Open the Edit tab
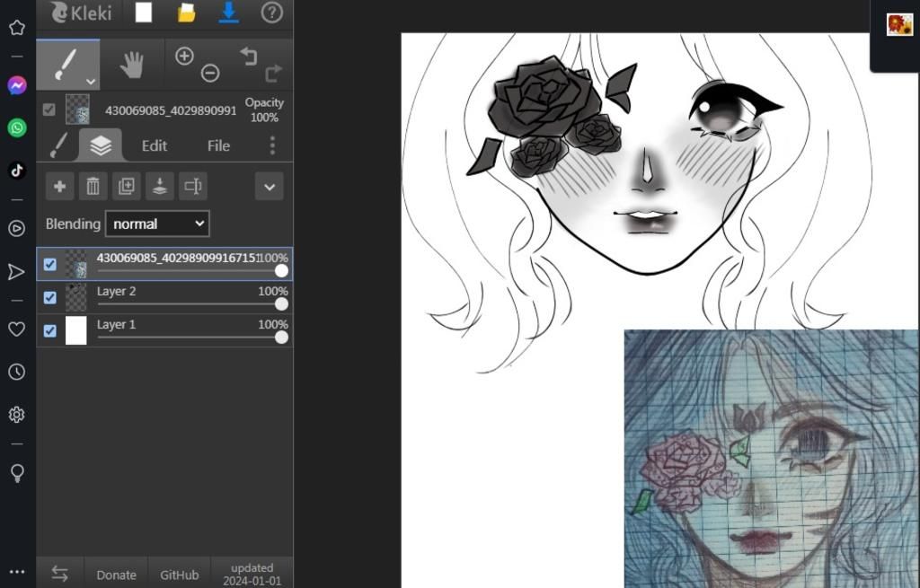The image size is (920, 588). point(155,146)
